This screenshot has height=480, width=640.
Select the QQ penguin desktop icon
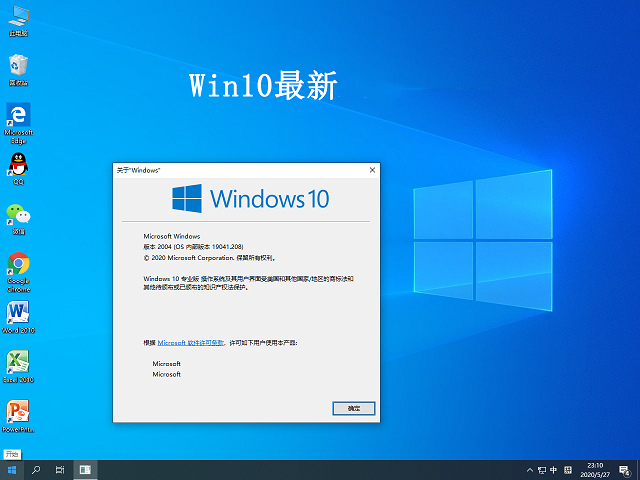(x=18, y=164)
